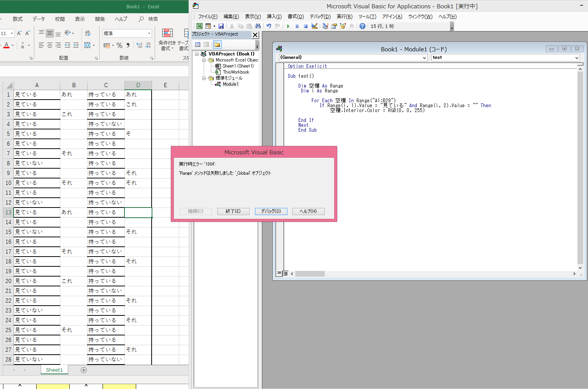The width and height of the screenshot is (588, 389).
Task: Toggle middle vertical align in ribbon
Action: click(50, 33)
